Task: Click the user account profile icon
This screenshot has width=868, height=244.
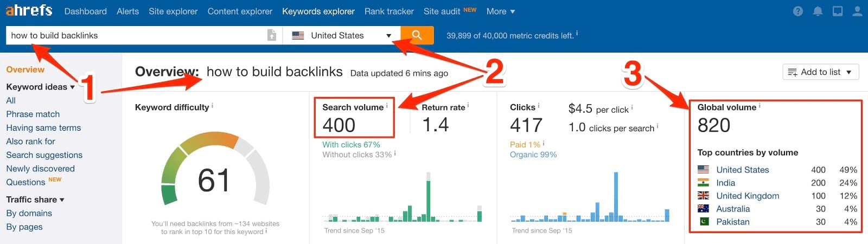Action: tap(857, 11)
